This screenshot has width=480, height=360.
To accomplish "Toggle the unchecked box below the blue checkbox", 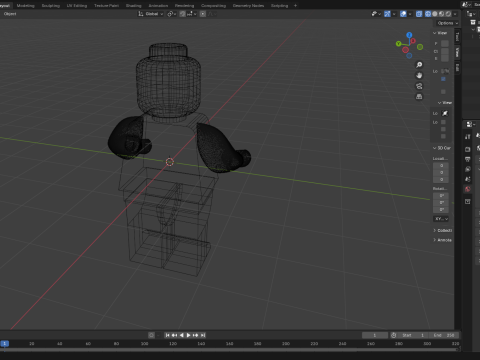I will [x=443, y=91].
